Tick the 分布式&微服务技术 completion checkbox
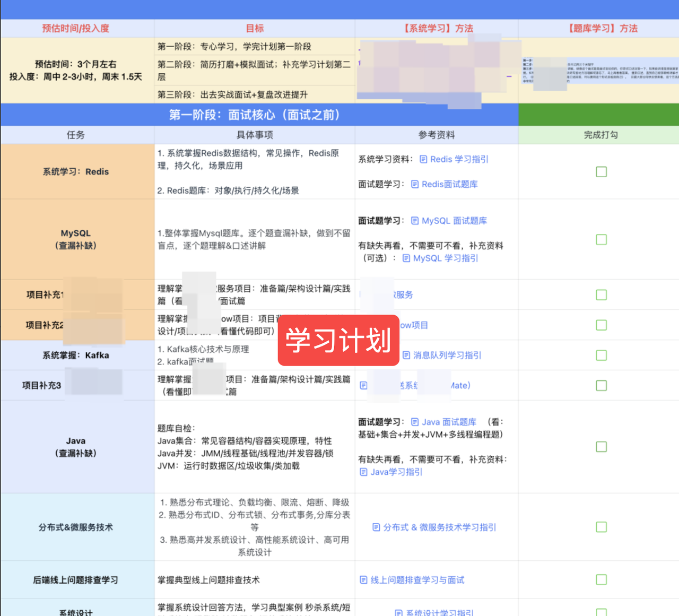 [601, 527]
